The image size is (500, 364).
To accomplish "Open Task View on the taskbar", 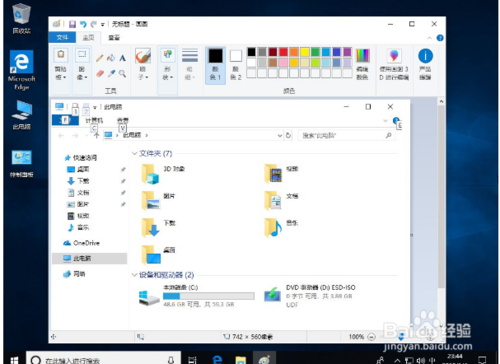I will click(x=192, y=359).
